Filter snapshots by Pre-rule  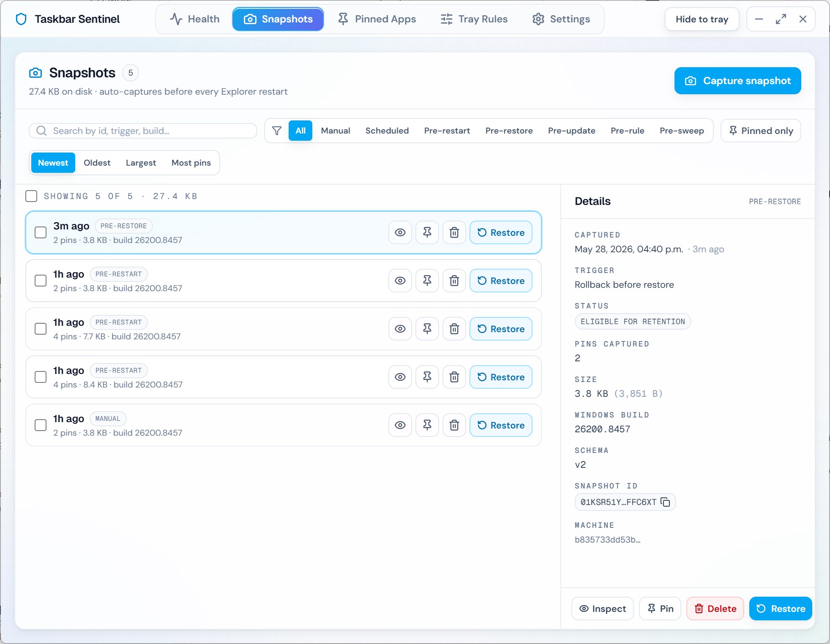click(x=628, y=131)
